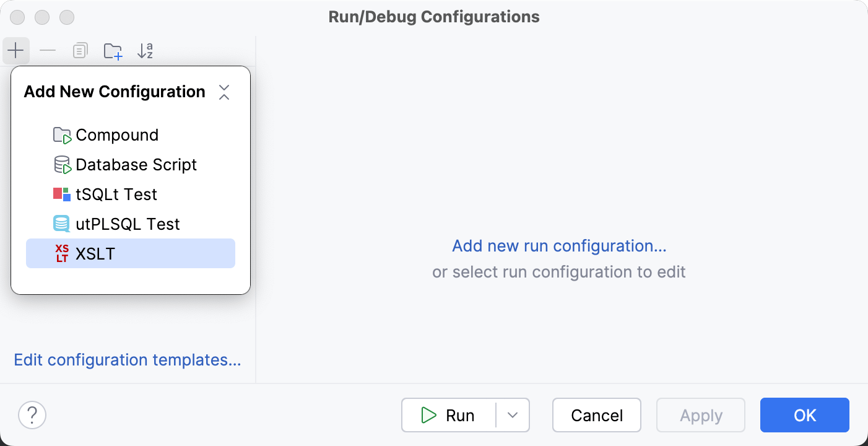Click the Remove configuration minus icon

48,50
